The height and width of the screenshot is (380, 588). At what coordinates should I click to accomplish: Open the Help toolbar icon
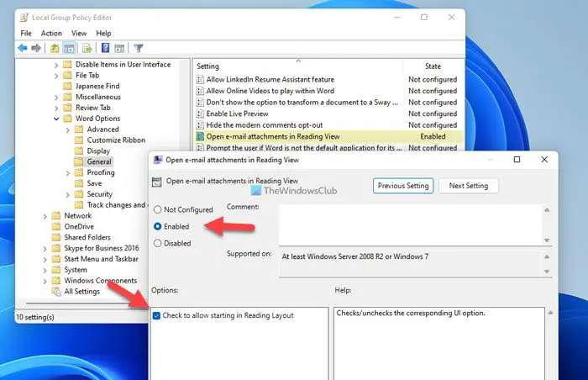[105, 48]
